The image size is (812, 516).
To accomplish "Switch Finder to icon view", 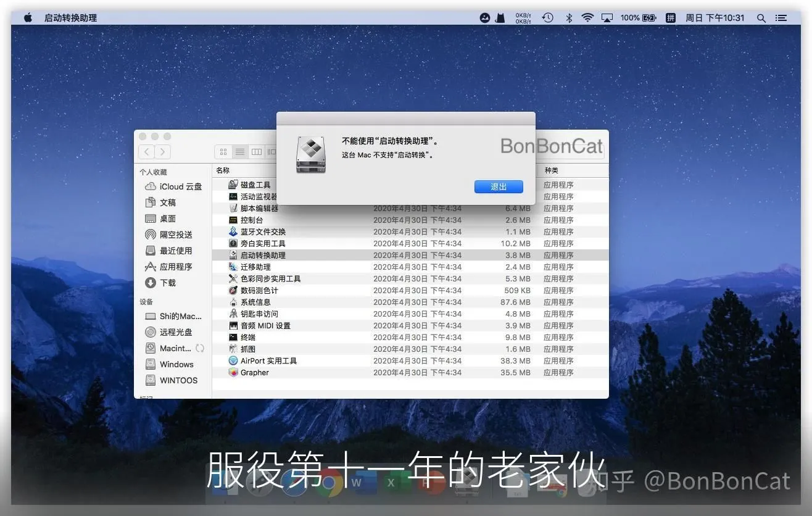I will point(223,152).
